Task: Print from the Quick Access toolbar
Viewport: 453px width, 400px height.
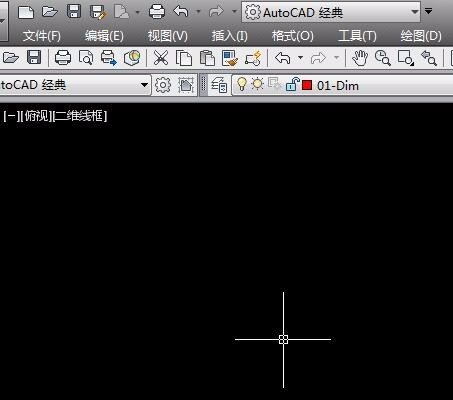Action: click(157, 12)
